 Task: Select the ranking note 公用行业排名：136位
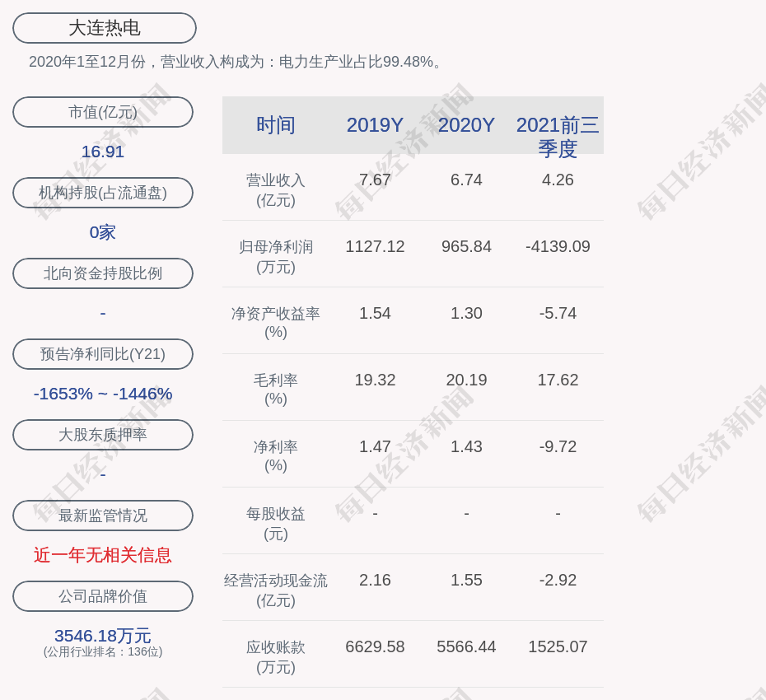103,651
